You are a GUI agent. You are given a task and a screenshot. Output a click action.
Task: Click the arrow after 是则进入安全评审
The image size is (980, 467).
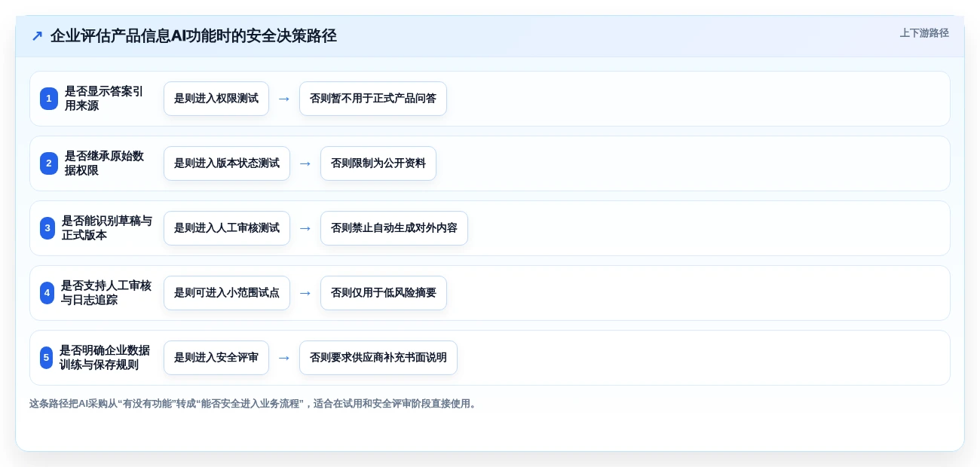point(284,358)
